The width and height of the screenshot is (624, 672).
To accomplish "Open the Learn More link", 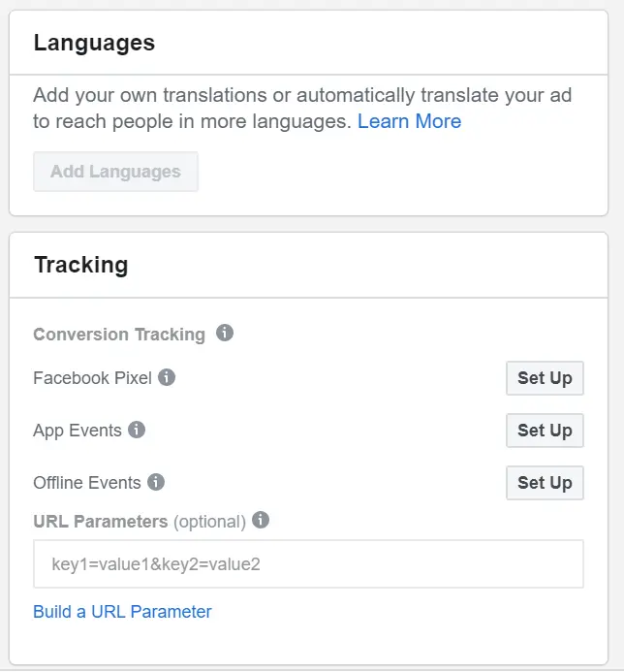I will [x=409, y=121].
